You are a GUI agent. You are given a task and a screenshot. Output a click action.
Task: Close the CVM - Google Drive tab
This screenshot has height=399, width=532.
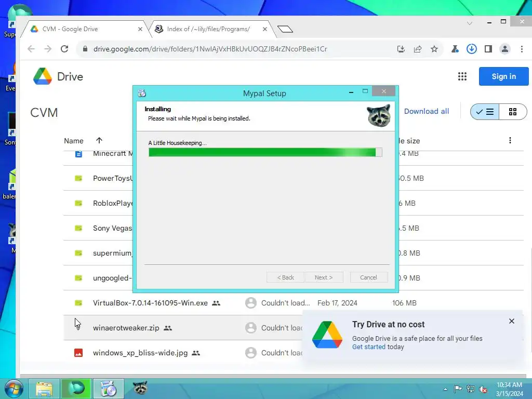(140, 29)
